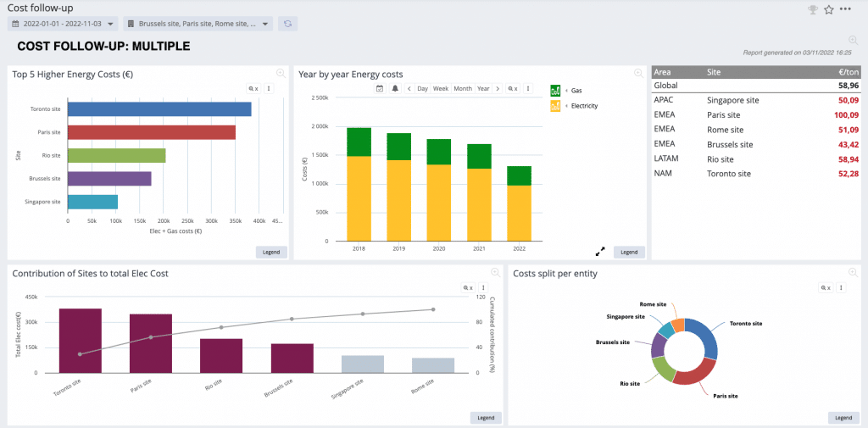This screenshot has height=428, width=868.
Task: Enlarge the Costs split per entity widget
Action: pos(853,272)
